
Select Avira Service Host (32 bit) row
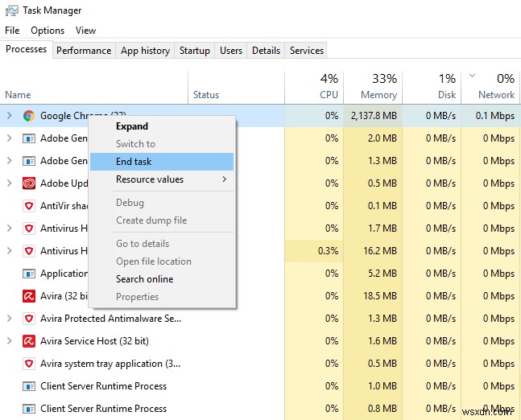[x=260, y=341]
